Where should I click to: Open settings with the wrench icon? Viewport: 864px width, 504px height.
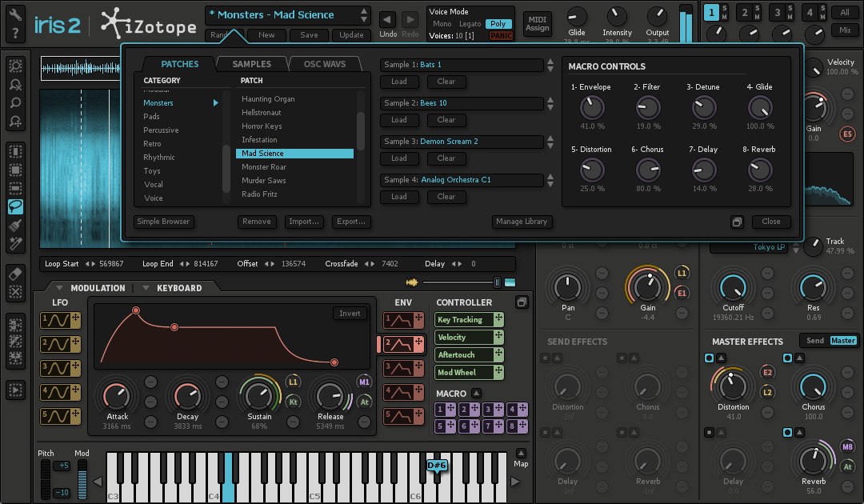point(15,14)
